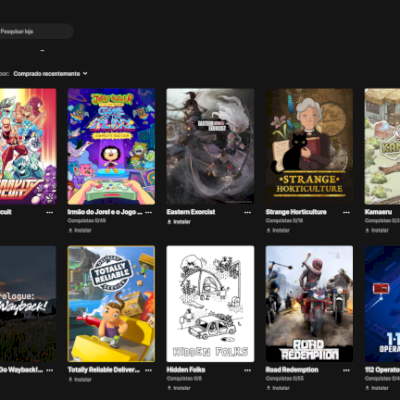Click Conquistas count under Irmão do Jorel
This screenshot has width=400, height=400.
coord(87,221)
